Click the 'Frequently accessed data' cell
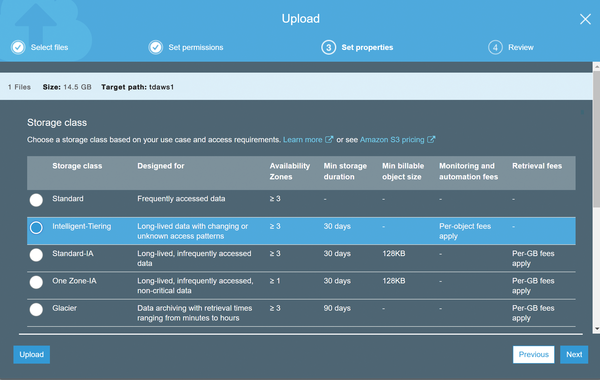 point(181,199)
